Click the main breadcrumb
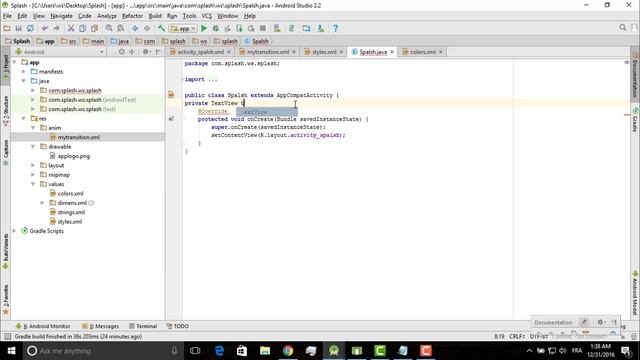This screenshot has width=640, height=360. (x=93, y=41)
